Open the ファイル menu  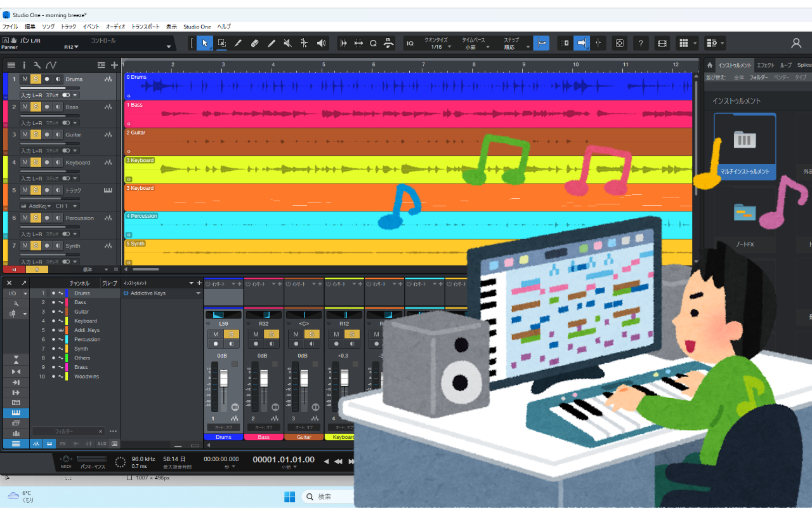(9, 27)
